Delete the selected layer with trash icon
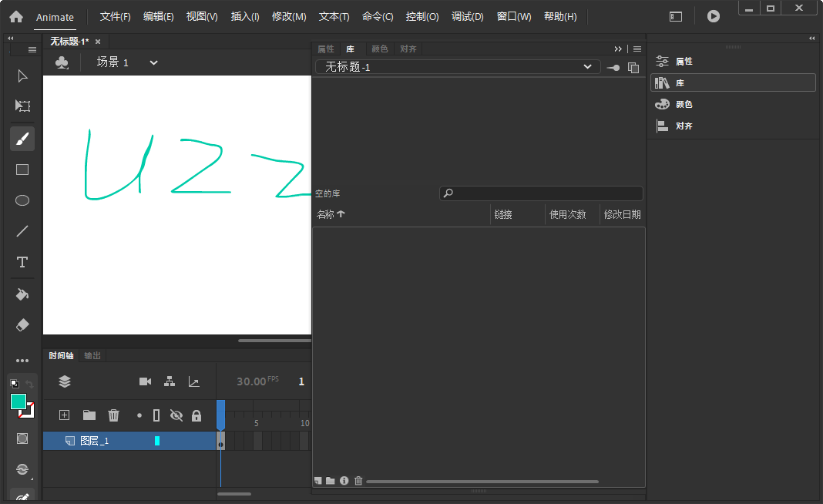This screenshot has height=504, width=823. click(x=113, y=415)
